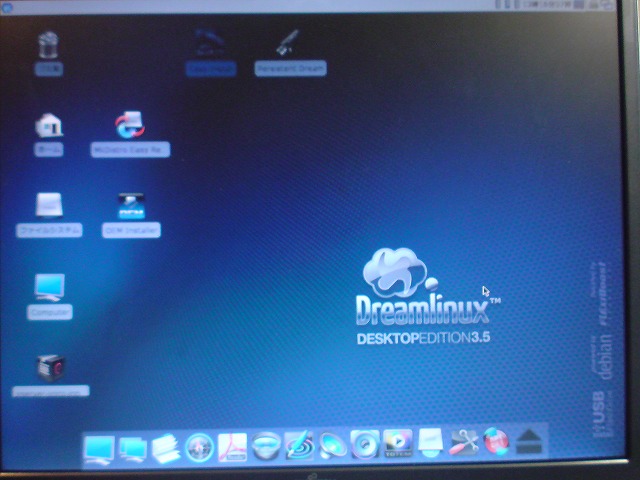Open the main menu button on the top panel

coord(7,7)
